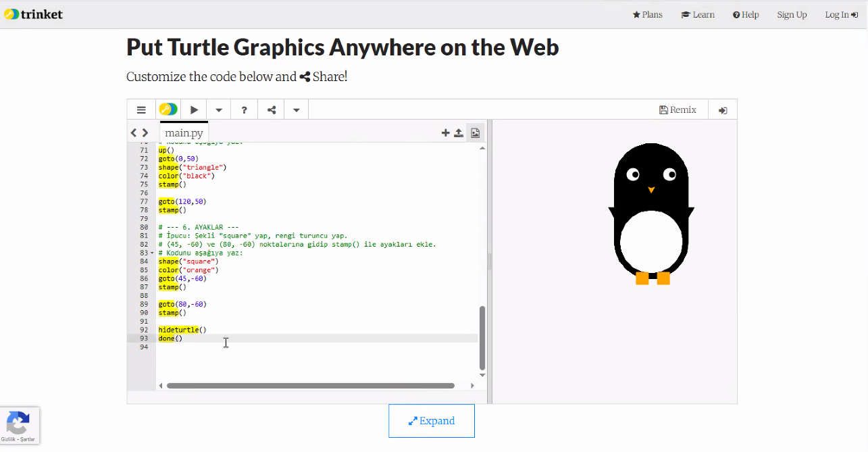Open the run options dropdown arrow
868x452 pixels.
pos(219,109)
